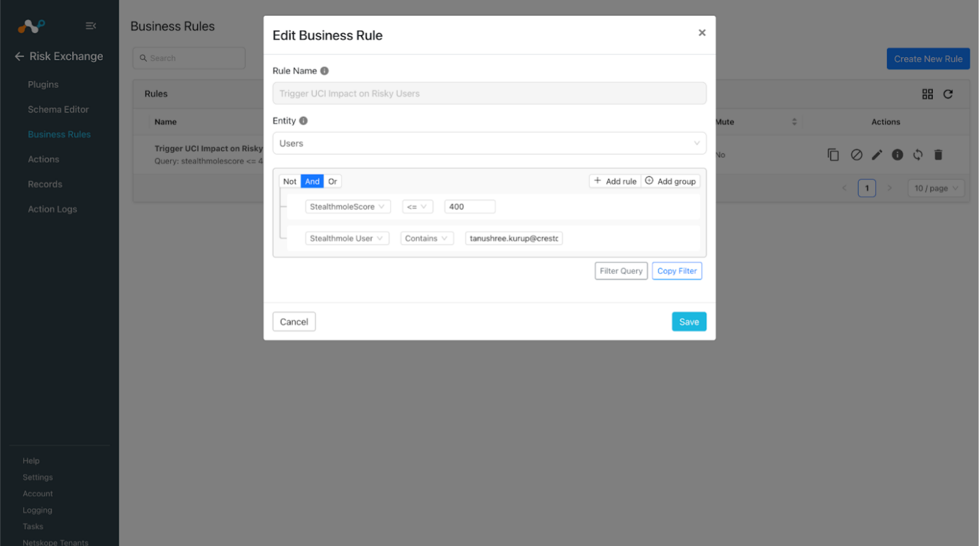Click the Save button
Screen dimensions: 980x546
tap(689, 322)
